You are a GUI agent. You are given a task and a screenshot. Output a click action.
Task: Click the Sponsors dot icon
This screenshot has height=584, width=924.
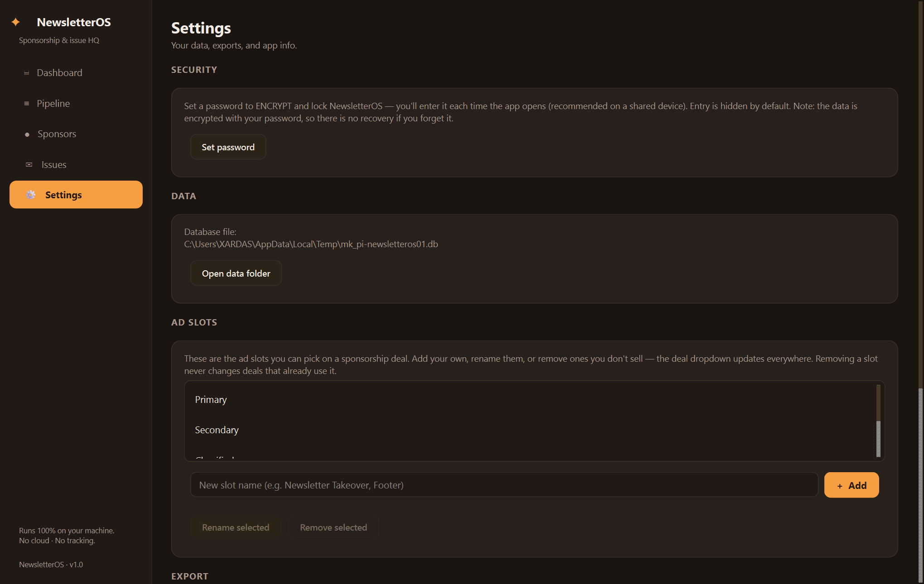[27, 134]
